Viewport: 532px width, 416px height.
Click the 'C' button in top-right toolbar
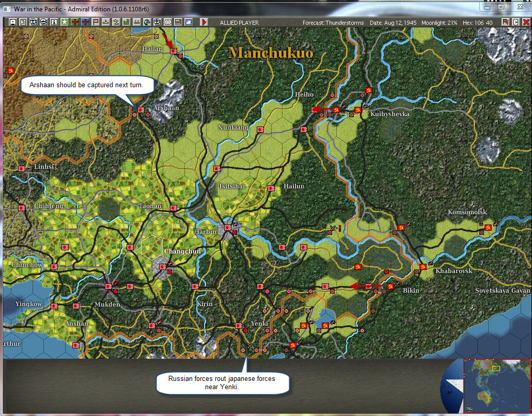(515, 22)
